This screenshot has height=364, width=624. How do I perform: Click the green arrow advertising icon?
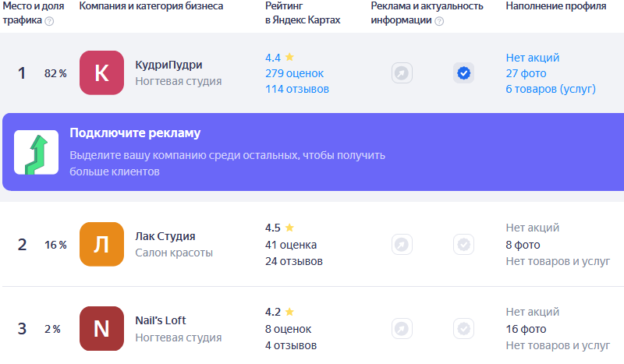36,152
